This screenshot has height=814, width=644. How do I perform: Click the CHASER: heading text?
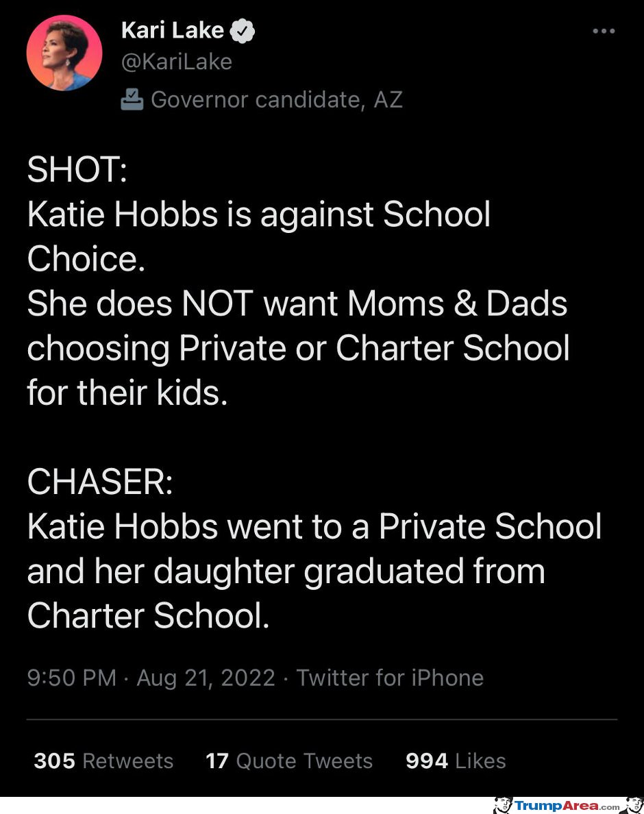point(99,481)
